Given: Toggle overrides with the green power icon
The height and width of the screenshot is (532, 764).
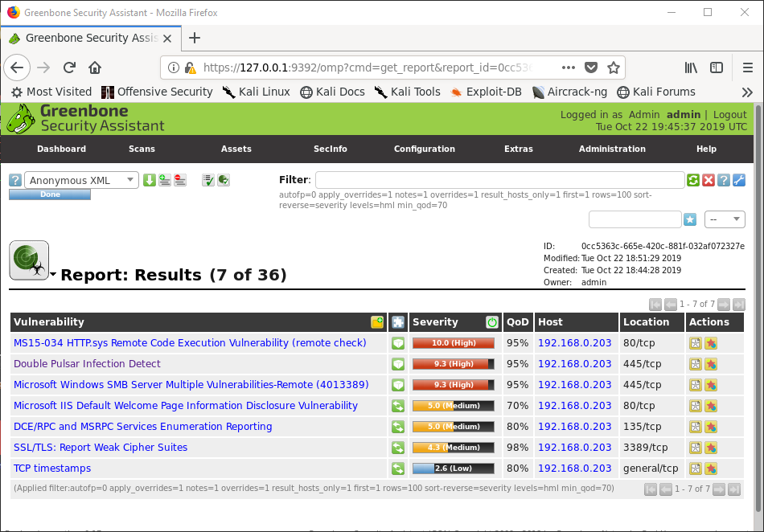Looking at the screenshot, I should [x=492, y=322].
